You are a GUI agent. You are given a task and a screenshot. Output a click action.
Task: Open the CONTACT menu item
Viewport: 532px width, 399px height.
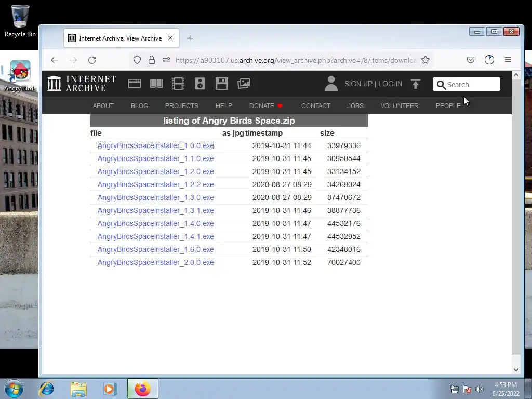point(315,106)
